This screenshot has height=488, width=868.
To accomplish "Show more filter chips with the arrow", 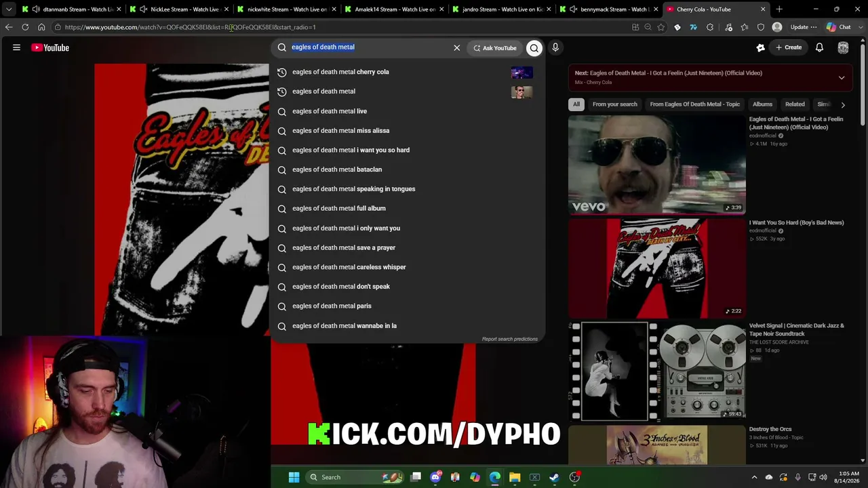I will pyautogui.click(x=843, y=104).
